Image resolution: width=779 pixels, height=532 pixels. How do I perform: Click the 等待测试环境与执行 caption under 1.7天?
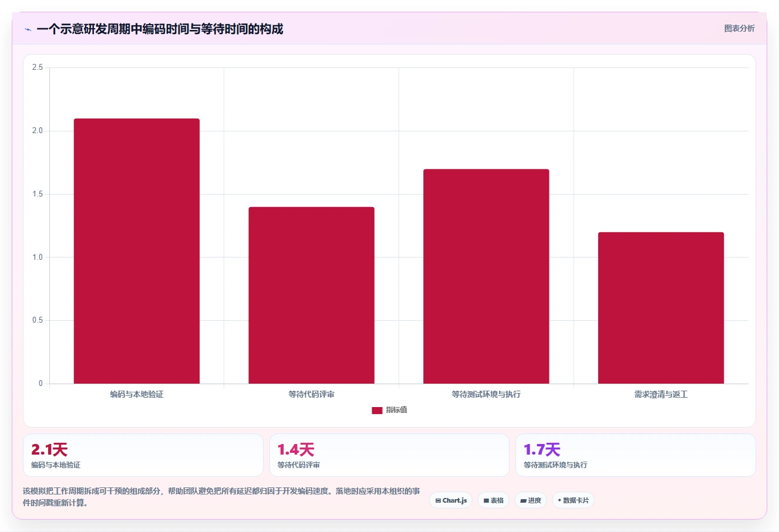coord(555,465)
